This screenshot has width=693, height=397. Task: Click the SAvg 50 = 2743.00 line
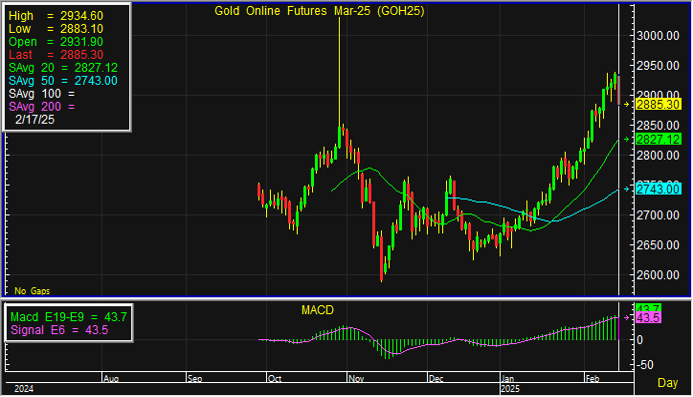coord(63,81)
